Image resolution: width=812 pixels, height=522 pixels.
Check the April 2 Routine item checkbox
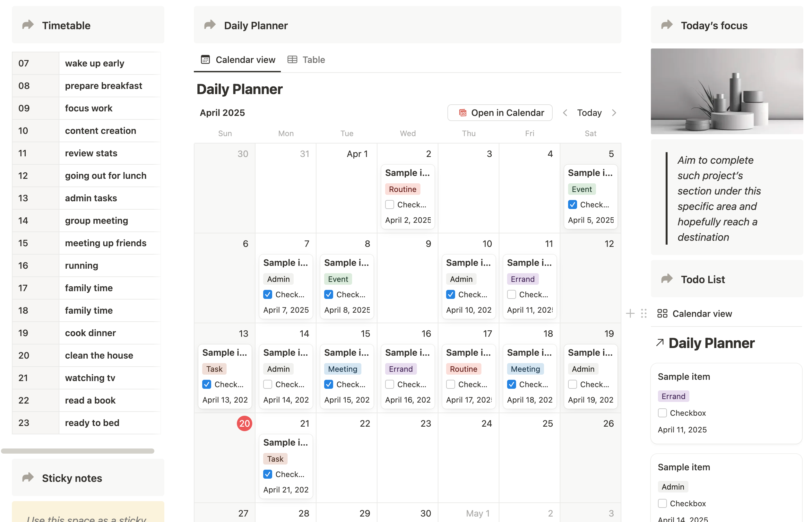coord(389,205)
